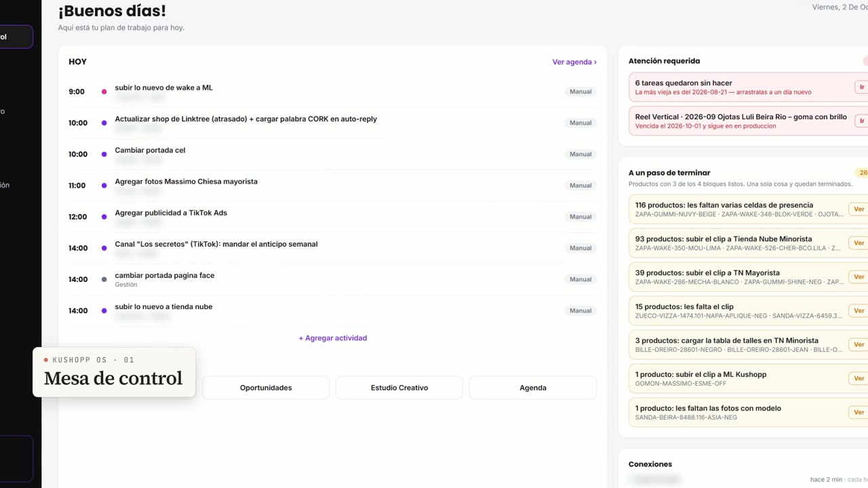
Task: Open the Ver agenda link
Action: [x=574, y=62]
